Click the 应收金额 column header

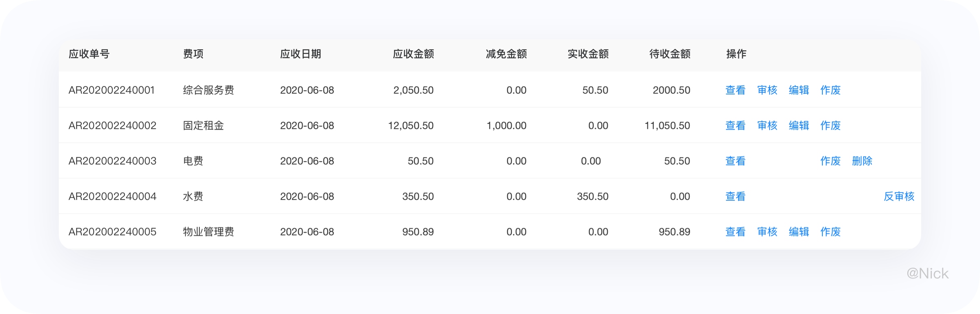[413, 54]
